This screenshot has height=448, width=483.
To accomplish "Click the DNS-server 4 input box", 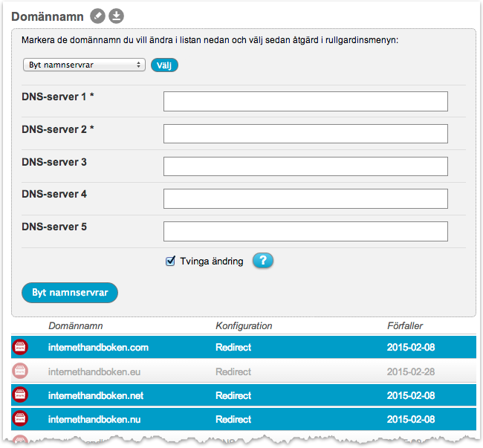I will tap(305, 198).
